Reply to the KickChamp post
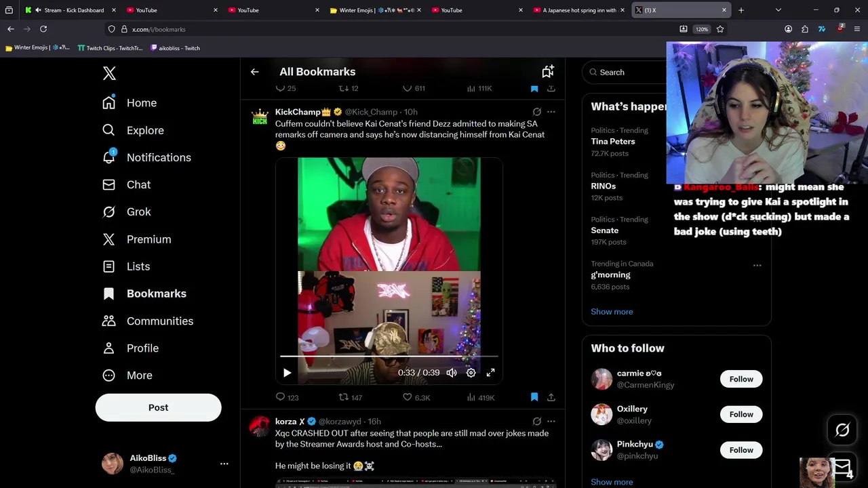This screenshot has width=868, height=488. (287, 397)
